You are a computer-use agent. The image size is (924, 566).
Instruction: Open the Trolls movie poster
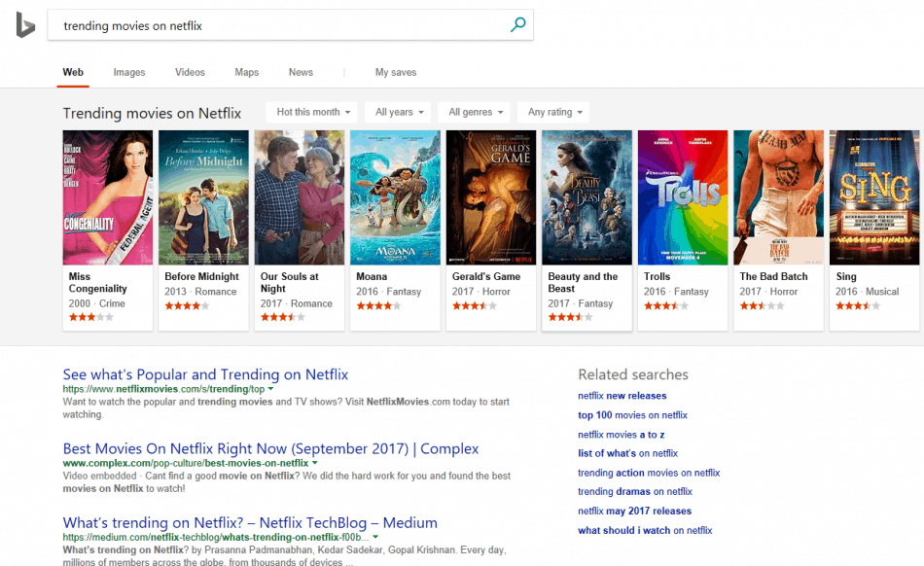click(x=683, y=197)
